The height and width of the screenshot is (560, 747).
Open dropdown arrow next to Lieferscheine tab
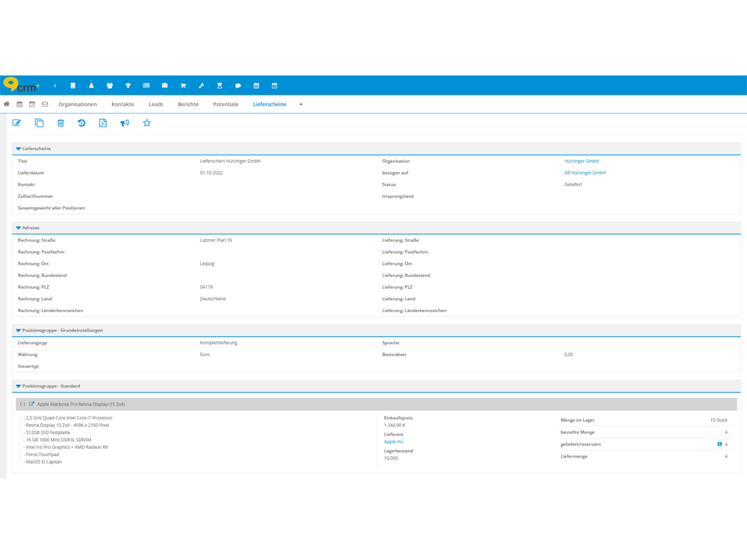click(x=301, y=105)
